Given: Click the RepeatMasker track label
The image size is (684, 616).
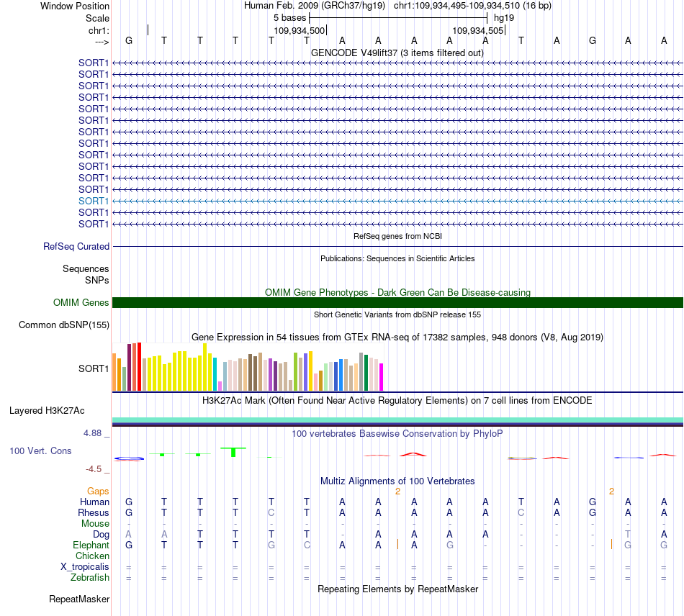Looking at the screenshot, I should [x=79, y=599].
